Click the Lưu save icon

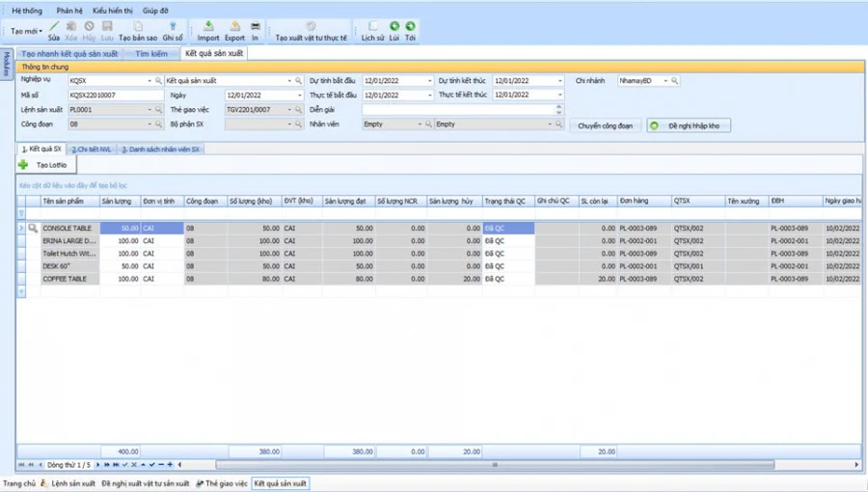[107, 26]
